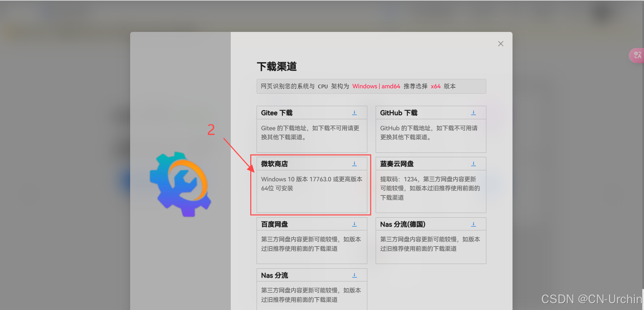
Task: Open the Nas 分流 channel title
Action: tap(274, 275)
